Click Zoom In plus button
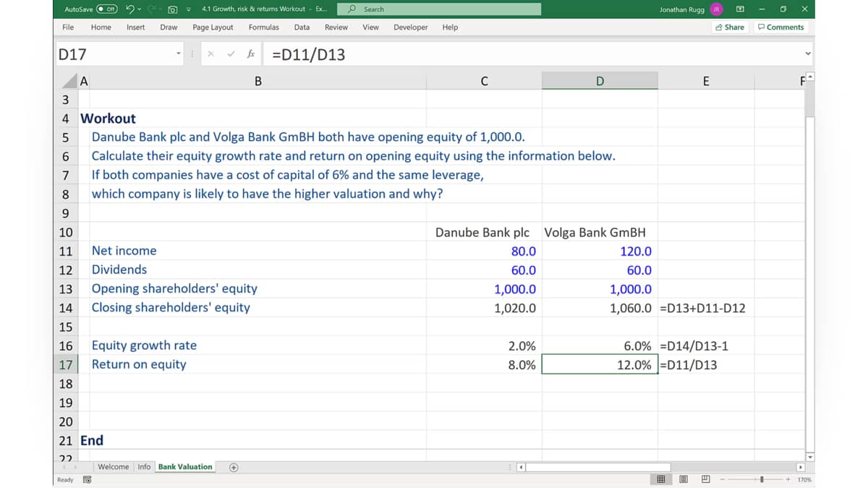This screenshot has height=488, width=868. tap(788, 479)
